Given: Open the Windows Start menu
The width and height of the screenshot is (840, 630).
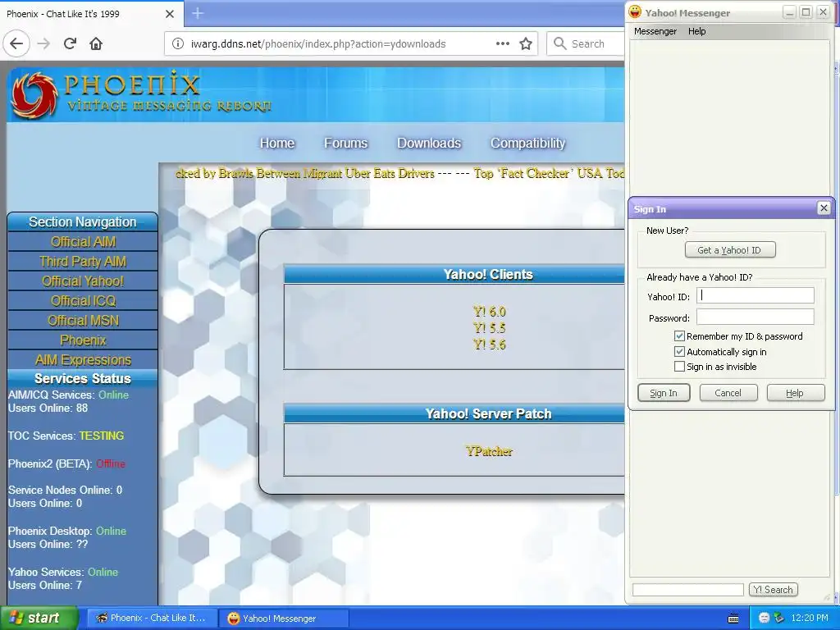Looking at the screenshot, I should (39, 618).
